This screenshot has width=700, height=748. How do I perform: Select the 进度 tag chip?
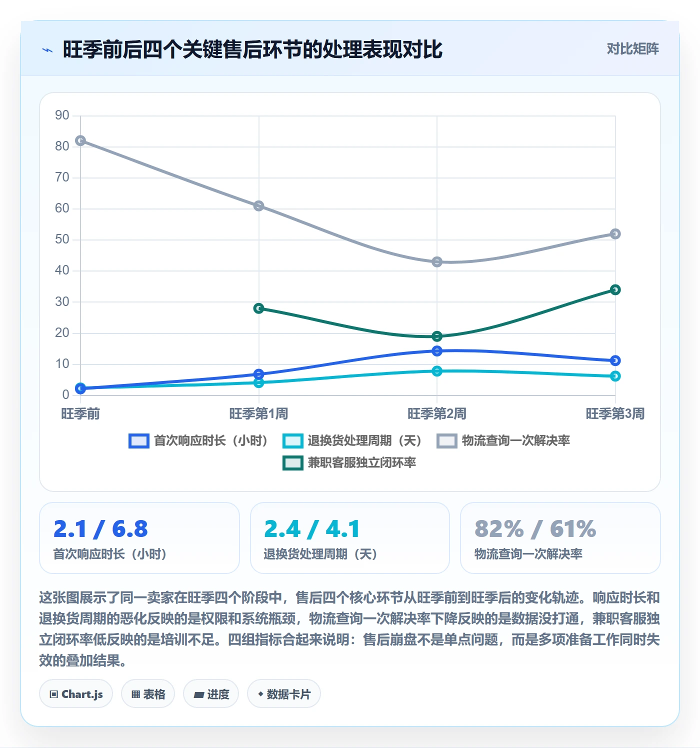(211, 694)
